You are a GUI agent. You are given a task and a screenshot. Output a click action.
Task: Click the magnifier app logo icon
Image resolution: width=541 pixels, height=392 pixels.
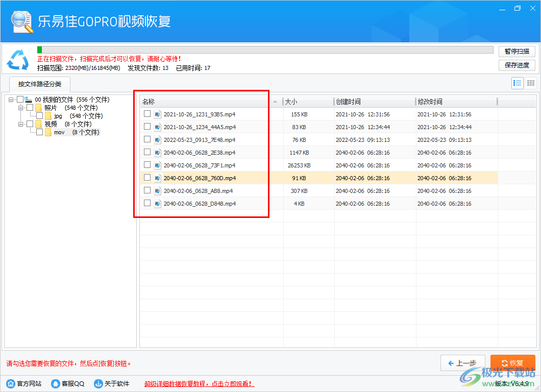point(22,21)
